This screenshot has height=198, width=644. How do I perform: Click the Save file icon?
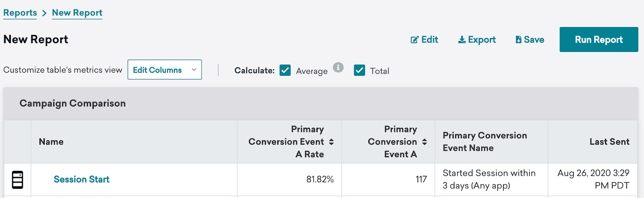click(518, 40)
